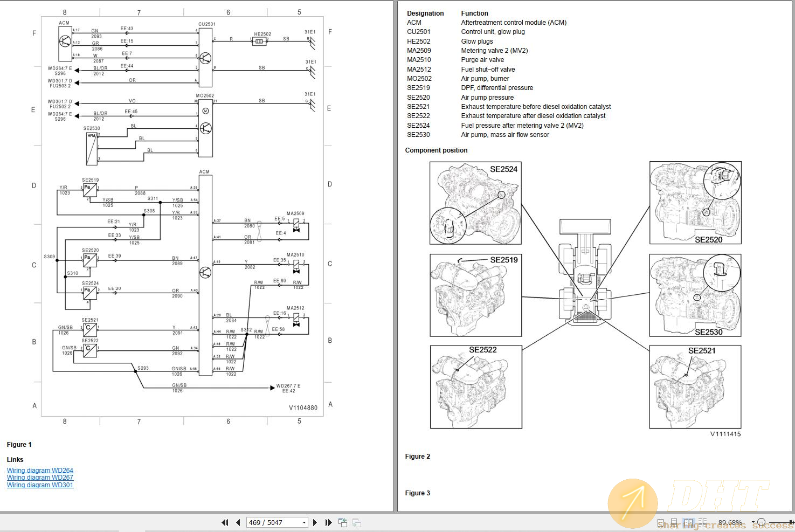This screenshot has width=795, height=532.
Task: Go to the first page
Action: point(225,522)
